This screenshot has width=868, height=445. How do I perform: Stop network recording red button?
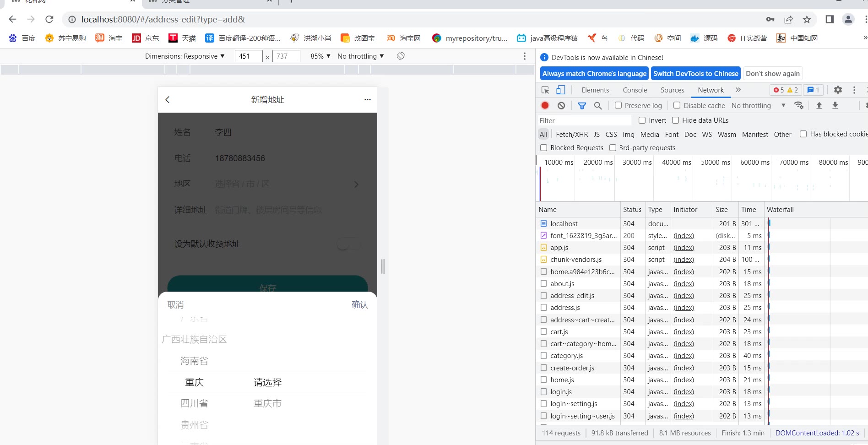click(x=545, y=105)
